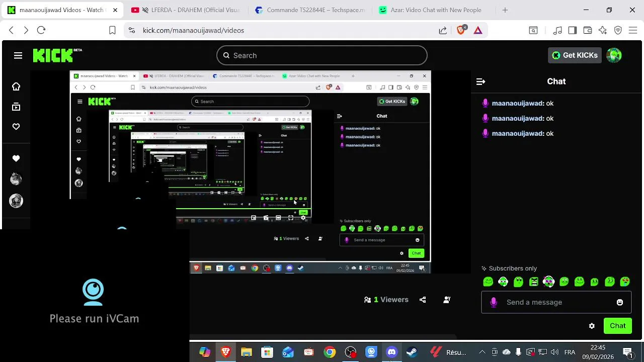Go to Home in Kick sidebar
Image resolution: width=644 pixels, height=362 pixels.
[16, 86]
